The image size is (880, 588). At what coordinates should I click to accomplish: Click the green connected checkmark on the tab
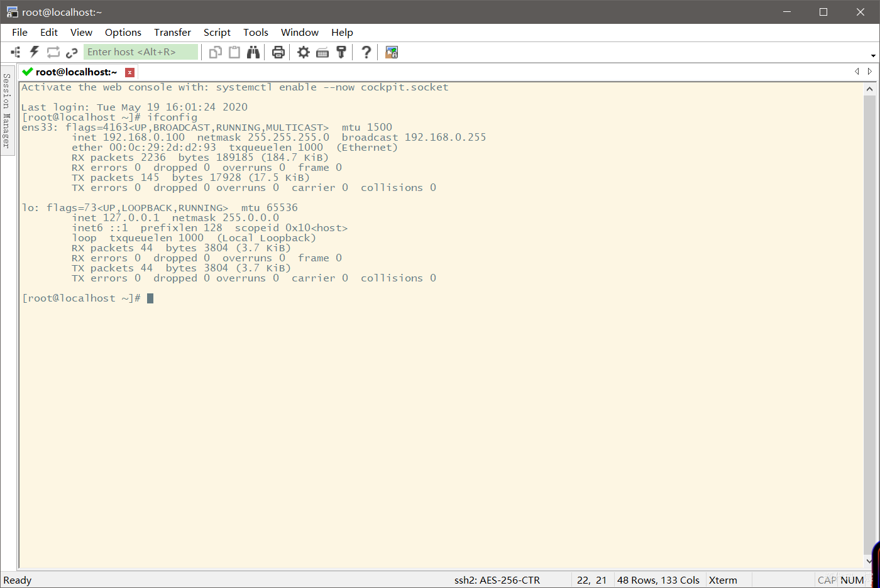[x=27, y=72]
